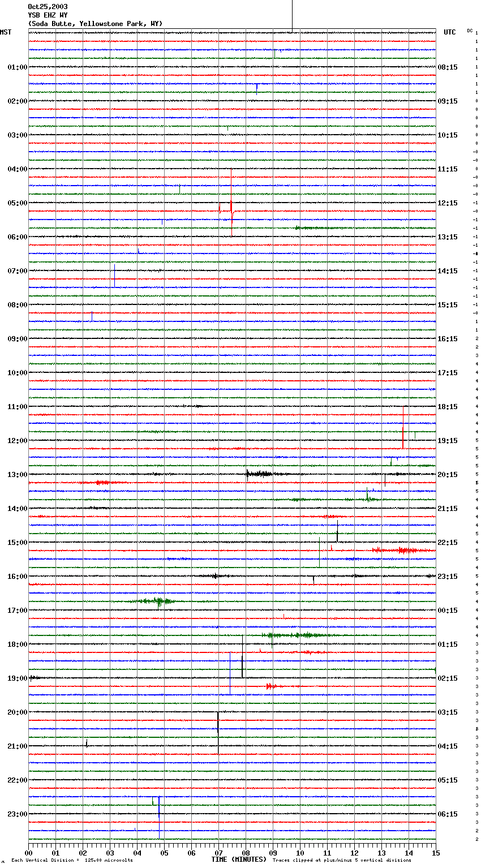Viewport: 481px width, 868px height.
Task: Select the 15:00 MST row label
Action: pyautogui.click(x=18, y=543)
